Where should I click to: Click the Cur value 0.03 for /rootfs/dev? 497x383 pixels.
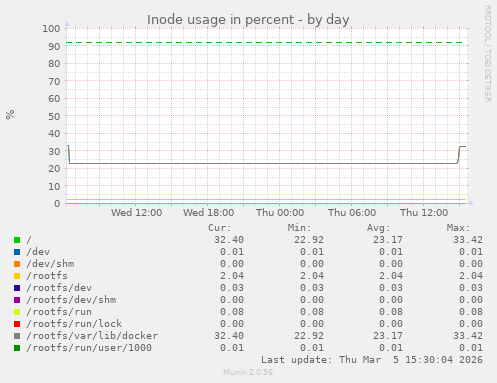pos(232,288)
